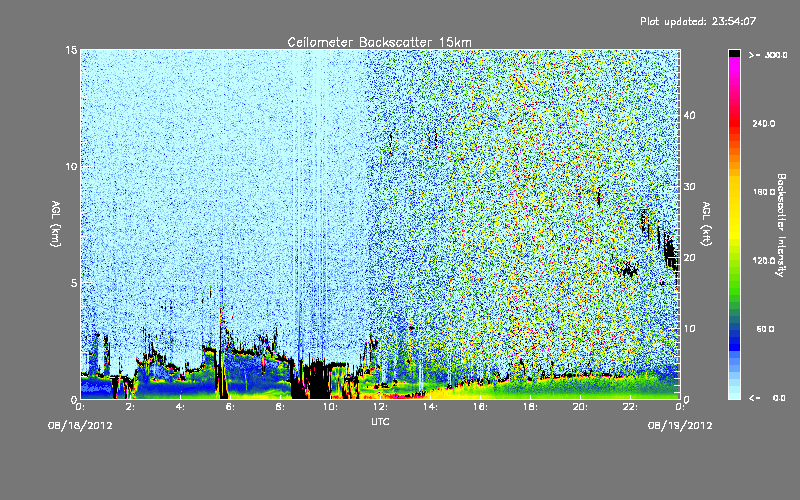Pick the red band of the colorbar
Viewport: 800px width, 500px height.
coord(734,122)
